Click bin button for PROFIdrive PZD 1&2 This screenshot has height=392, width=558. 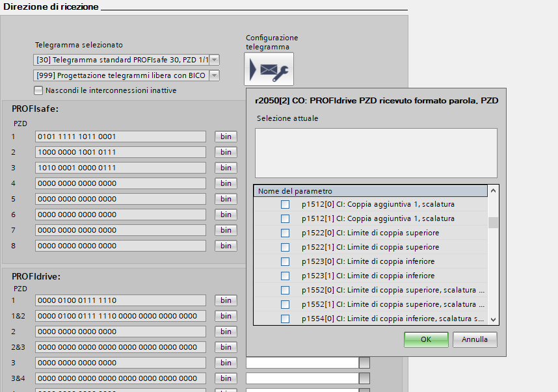[226, 316]
